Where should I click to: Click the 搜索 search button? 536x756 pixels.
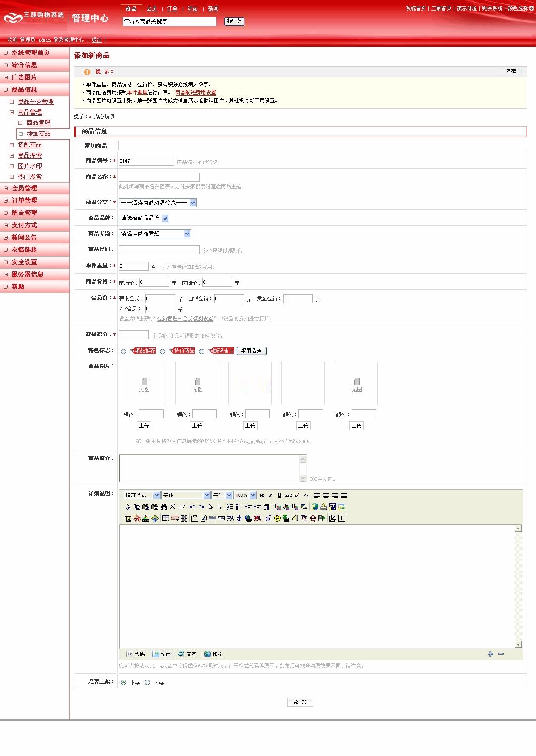[234, 21]
